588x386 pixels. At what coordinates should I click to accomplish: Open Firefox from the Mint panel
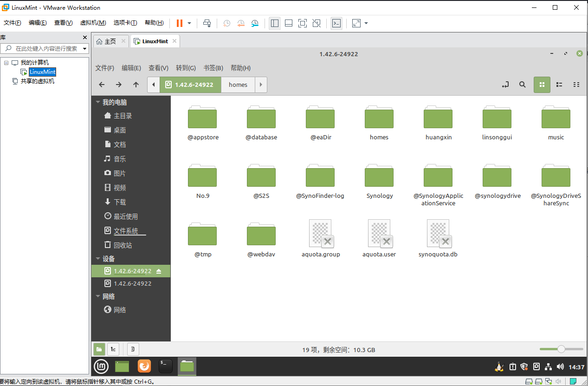pyautogui.click(x=144, y=366)
